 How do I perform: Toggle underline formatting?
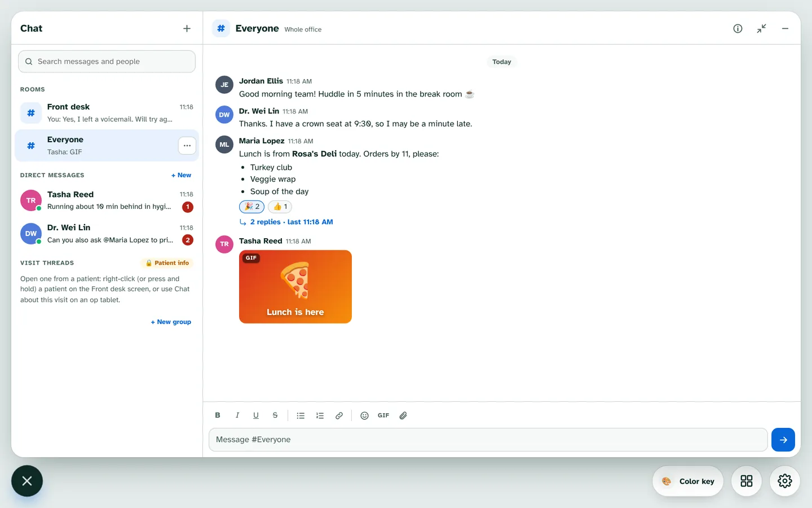[x=256, y=415]
